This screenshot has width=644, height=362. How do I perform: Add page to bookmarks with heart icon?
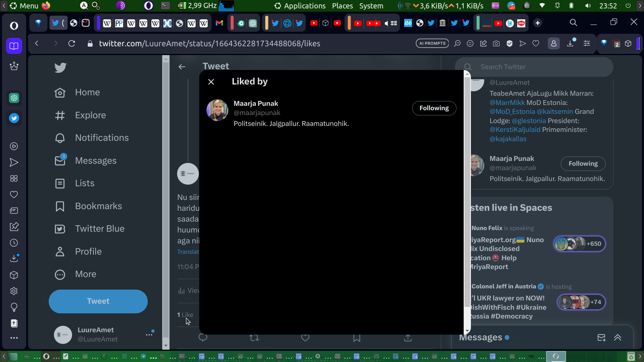tap(536, 43)
